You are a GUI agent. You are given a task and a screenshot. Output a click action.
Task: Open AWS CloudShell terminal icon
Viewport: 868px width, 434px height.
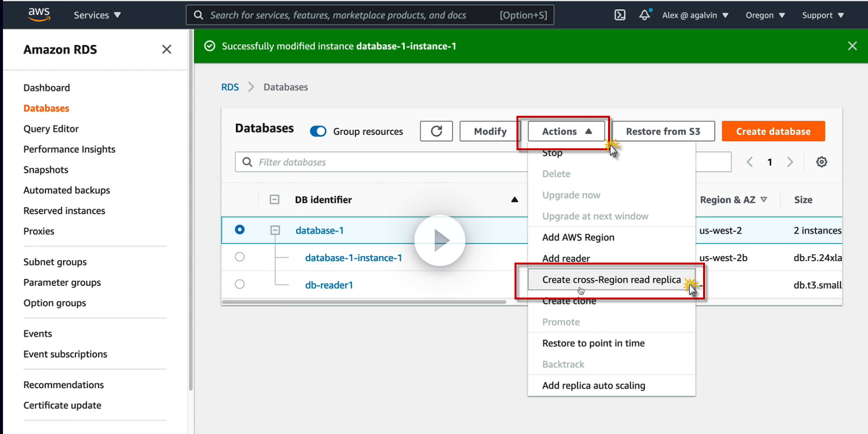(620, 15)
